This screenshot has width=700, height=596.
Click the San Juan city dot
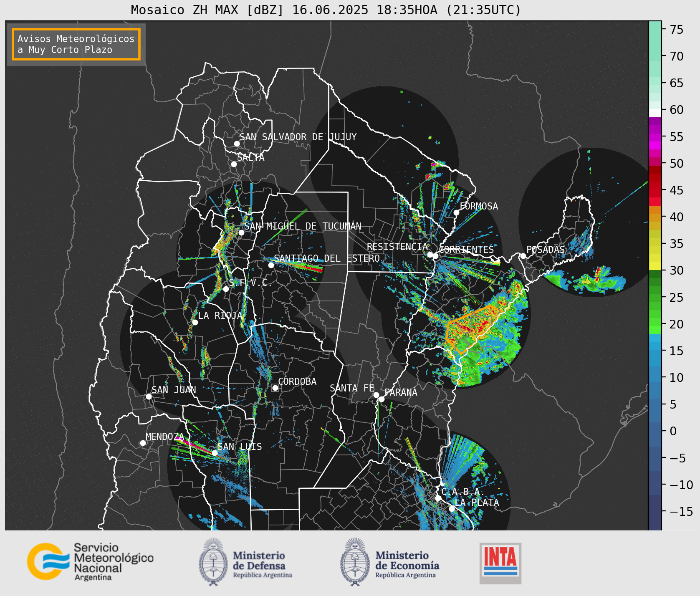pyautogui.click(x=149, y=396)
